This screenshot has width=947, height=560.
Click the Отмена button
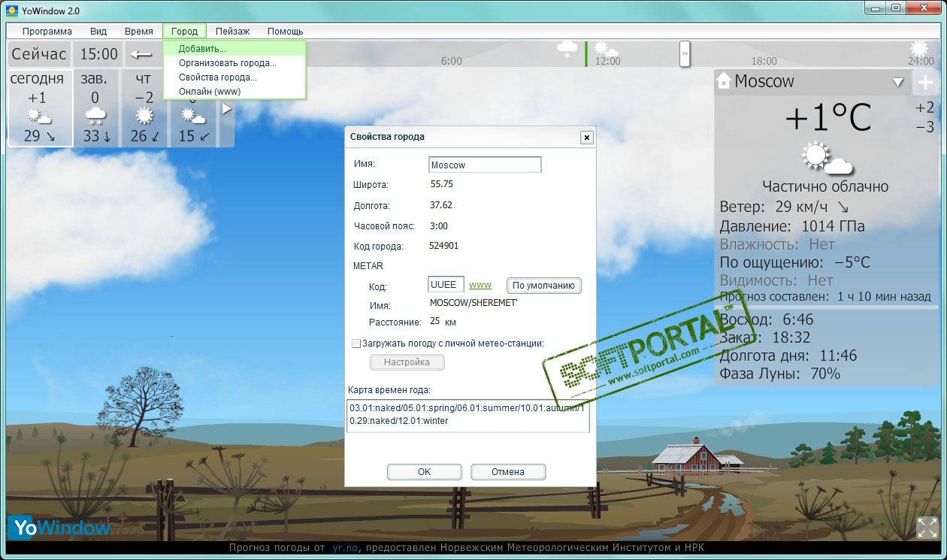point(508,472)
